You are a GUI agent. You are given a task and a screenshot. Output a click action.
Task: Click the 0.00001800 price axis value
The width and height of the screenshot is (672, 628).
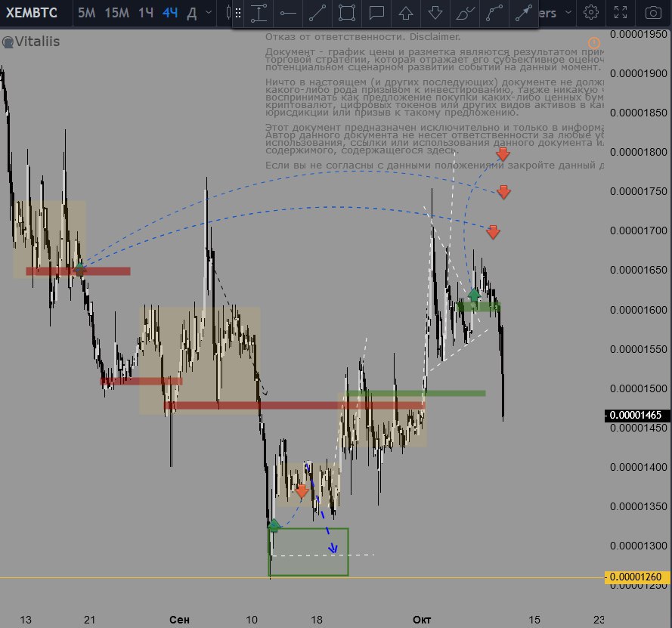pos(639,152)
